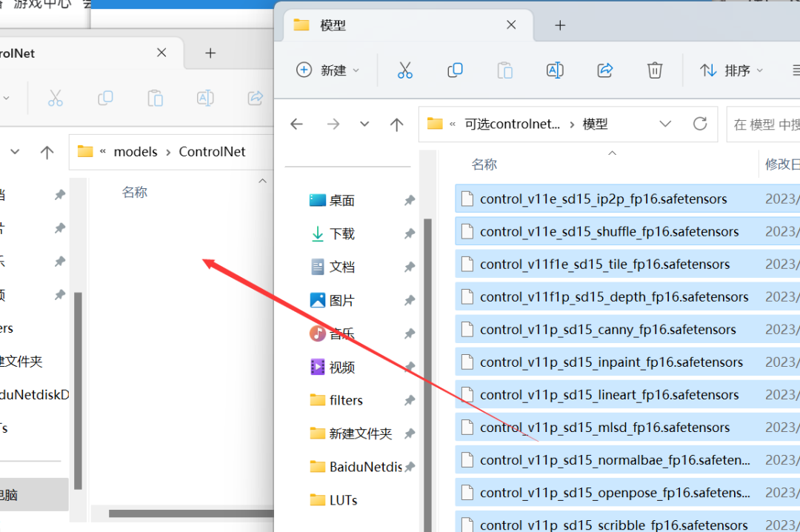Click the Rename icon in 模型 window toolbar
Screen dimensions: 800x532
[555, 70]
